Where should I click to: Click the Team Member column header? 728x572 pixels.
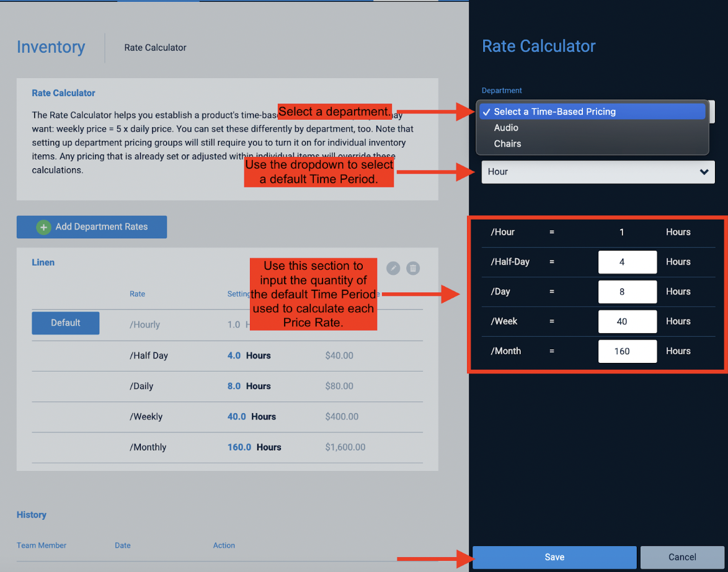point(42,545)
